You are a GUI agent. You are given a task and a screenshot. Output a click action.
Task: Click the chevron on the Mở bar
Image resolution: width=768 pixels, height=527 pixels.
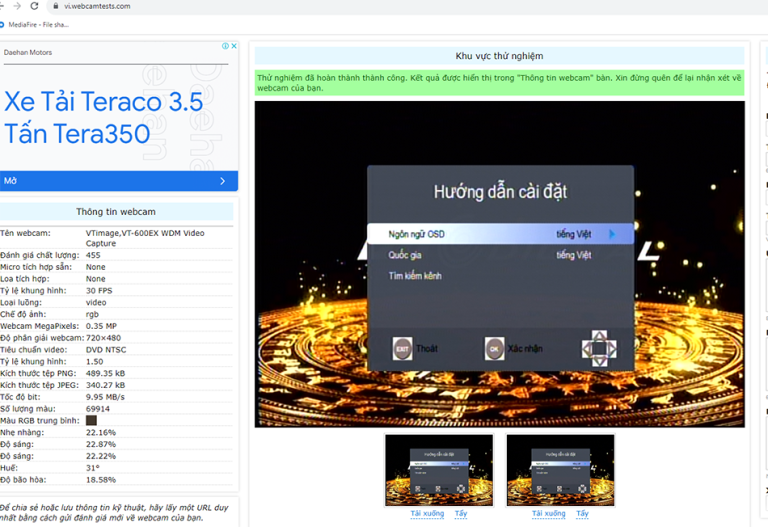coord(223,181)
